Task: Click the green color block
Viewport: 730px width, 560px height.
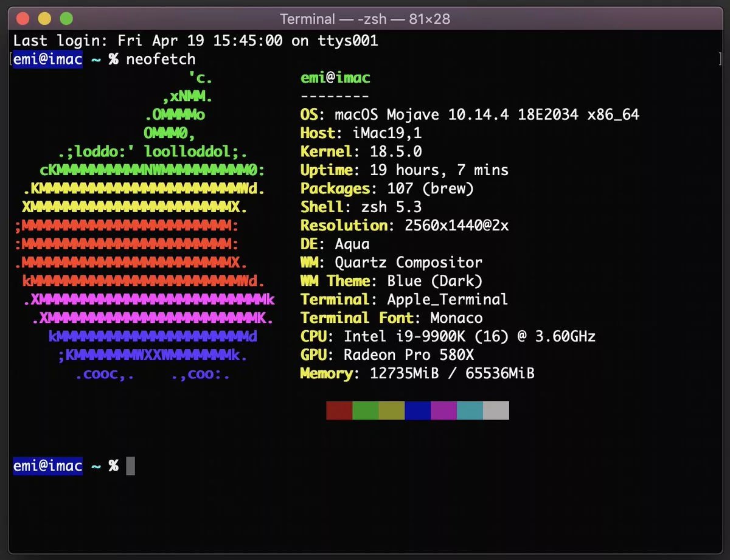Action: click(365, 410)
